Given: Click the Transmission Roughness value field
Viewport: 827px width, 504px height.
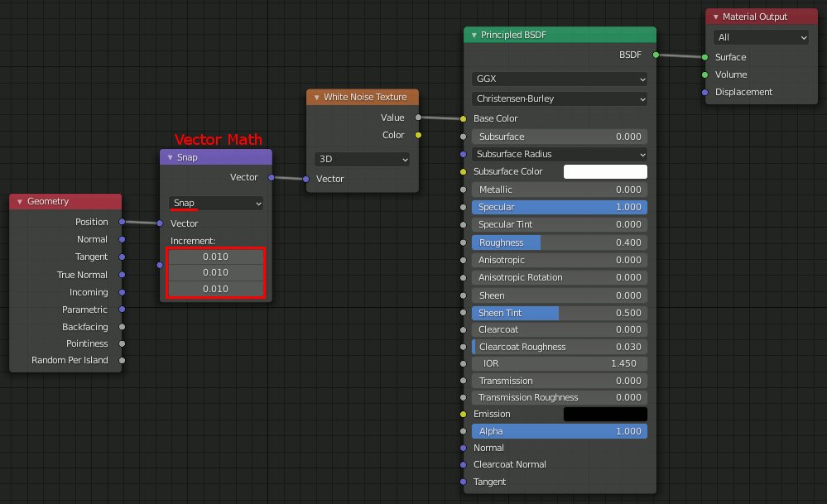Looking at the screenshot, I should click(x=560, y=397).
